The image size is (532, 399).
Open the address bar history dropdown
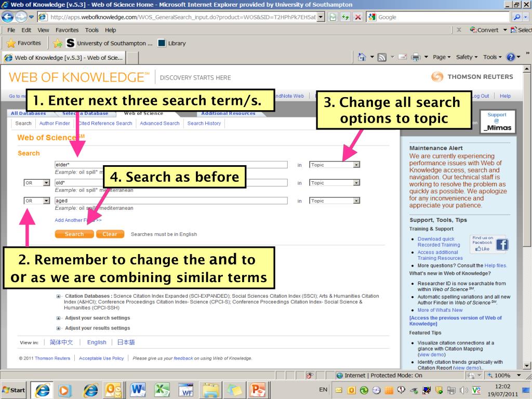(321, 17)
